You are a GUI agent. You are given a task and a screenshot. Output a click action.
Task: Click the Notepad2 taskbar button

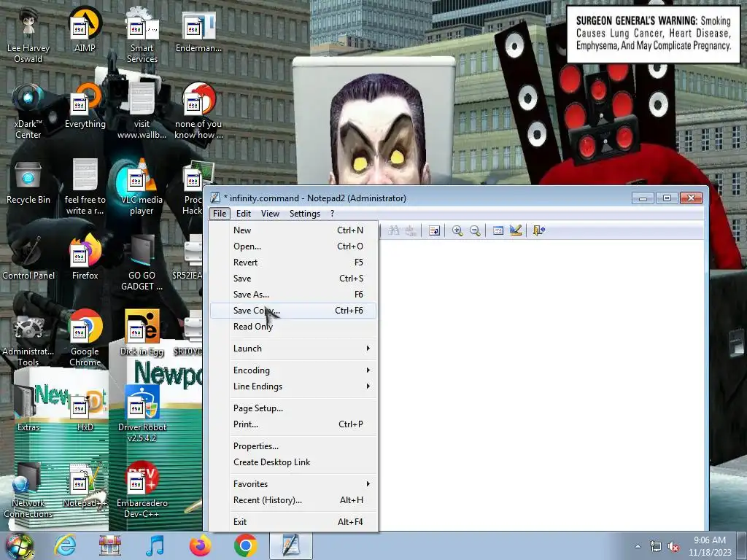click(290, 545)
